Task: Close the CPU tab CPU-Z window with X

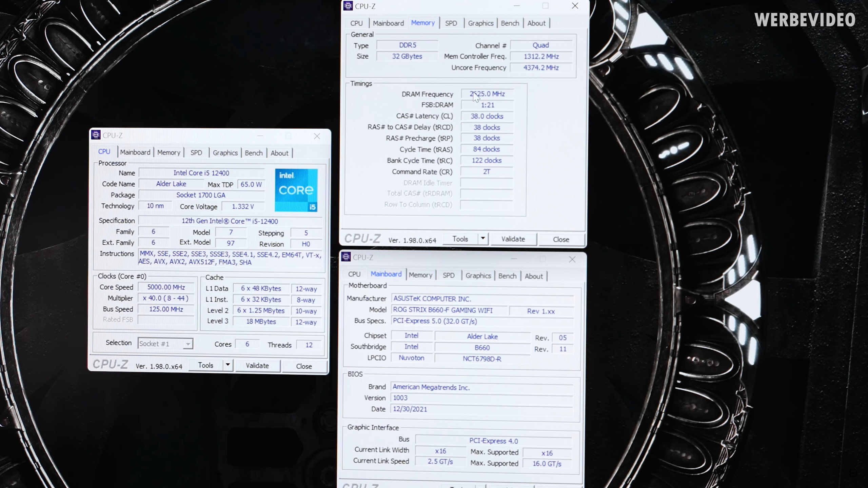Action: tap(317, 136)
